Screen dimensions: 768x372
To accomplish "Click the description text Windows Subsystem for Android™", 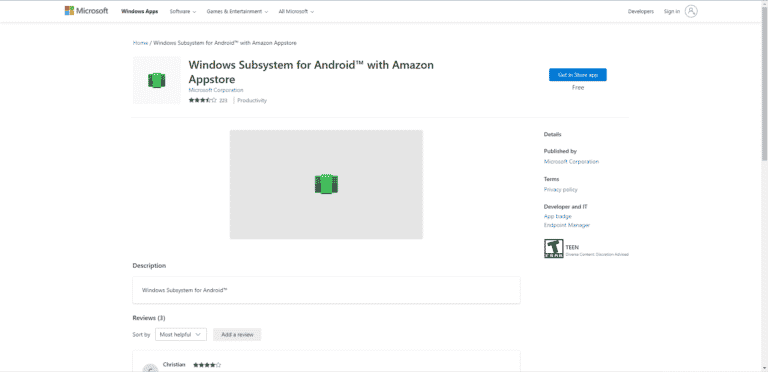I will [x=185, y=290].
